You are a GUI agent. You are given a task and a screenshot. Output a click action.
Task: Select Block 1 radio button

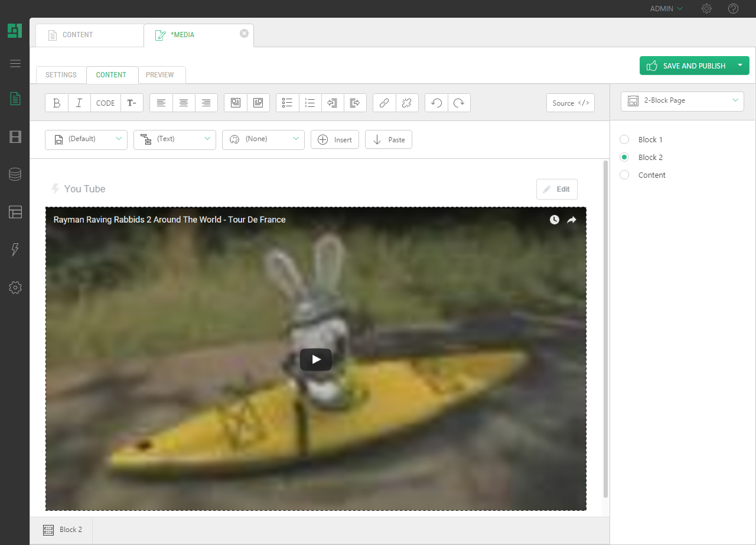(x=624, y=139)
